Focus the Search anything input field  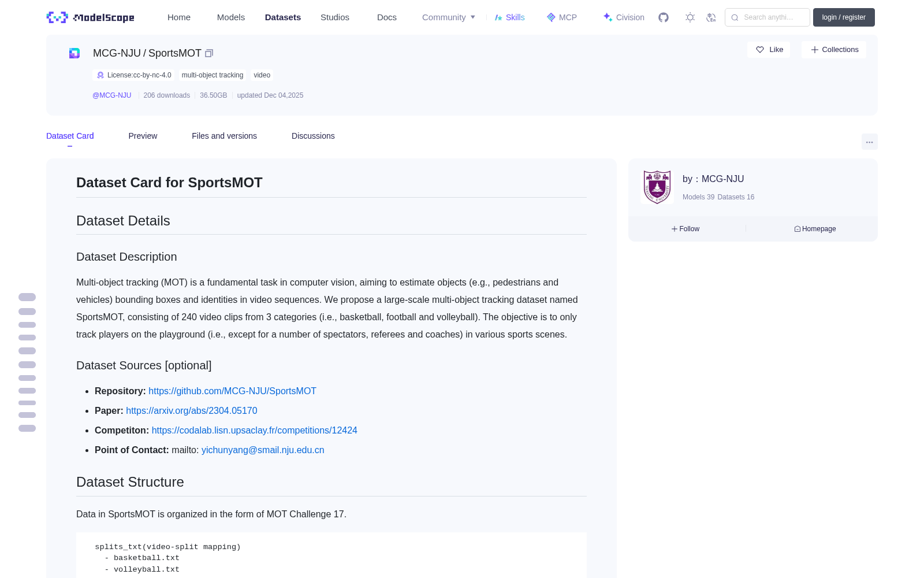pos(767,17)
